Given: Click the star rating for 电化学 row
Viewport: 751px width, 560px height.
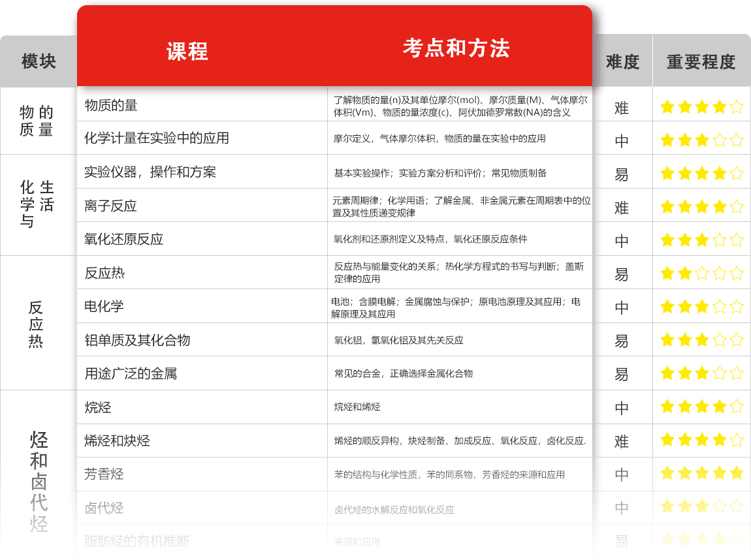Looking at the screenshot, I should [x=701, y=306].
